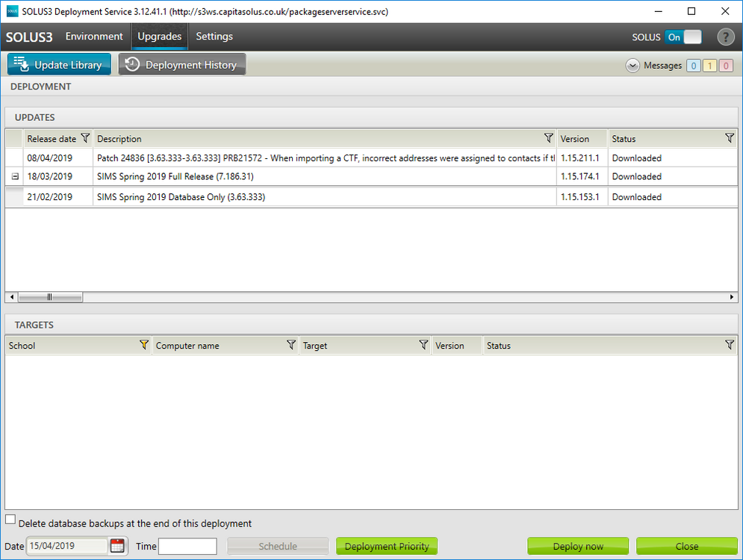Filter the Computer name column
The image size is (743, 560).
pyautogui.click(x=291, y=345)
